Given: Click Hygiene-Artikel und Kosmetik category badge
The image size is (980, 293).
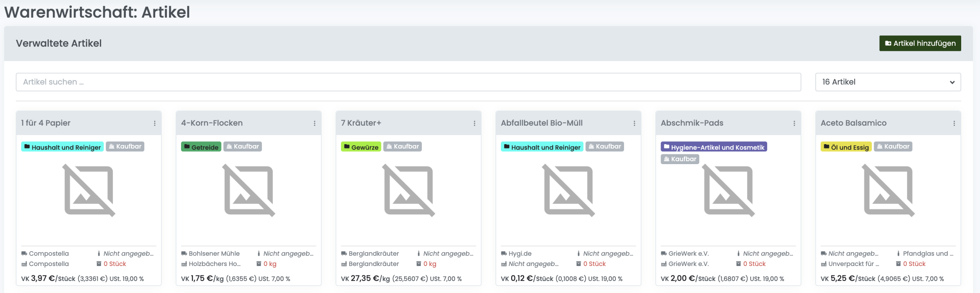Looking at the screenshot, I should pyautogui.click(x=714, y=147).
